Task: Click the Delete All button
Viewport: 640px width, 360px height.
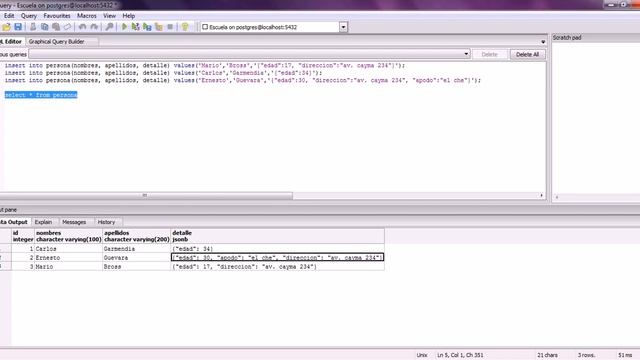Action: [x=527, y=54]
